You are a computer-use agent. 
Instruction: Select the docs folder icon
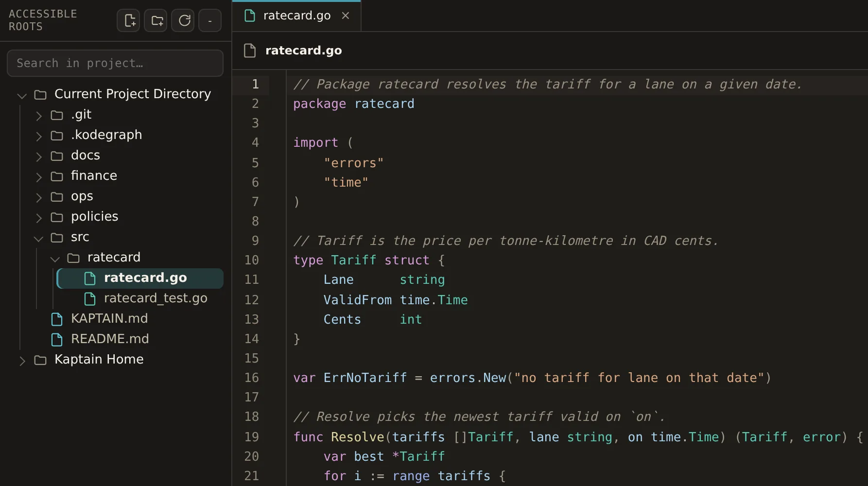click(57, 156)
